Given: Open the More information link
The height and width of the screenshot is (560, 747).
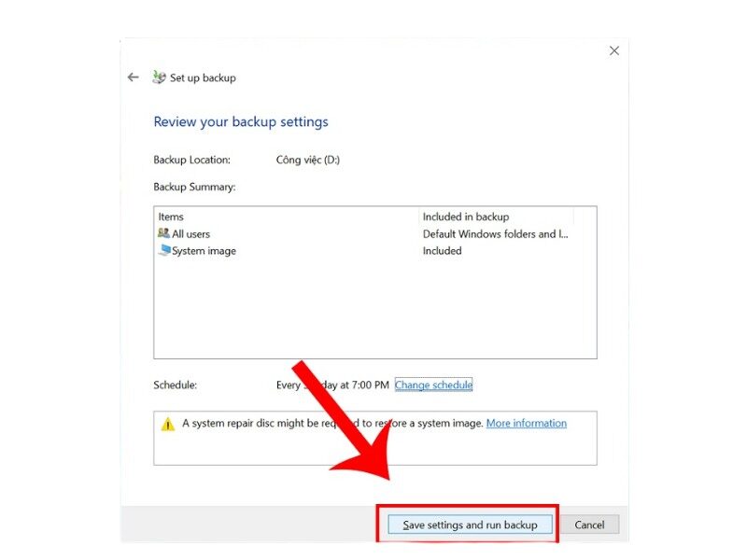Looking at the screenshot, I should click(x=526, y=423).
